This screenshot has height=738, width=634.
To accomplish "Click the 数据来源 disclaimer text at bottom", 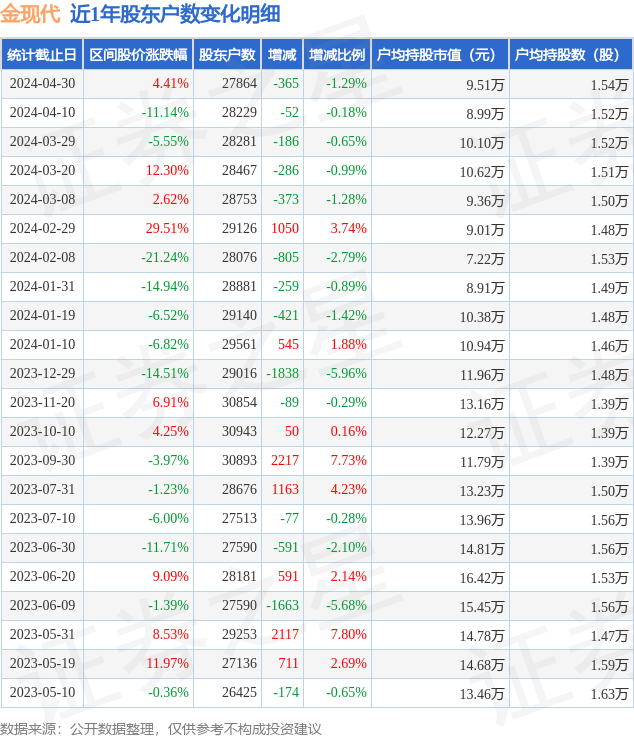I will click(x=161, y=728).
